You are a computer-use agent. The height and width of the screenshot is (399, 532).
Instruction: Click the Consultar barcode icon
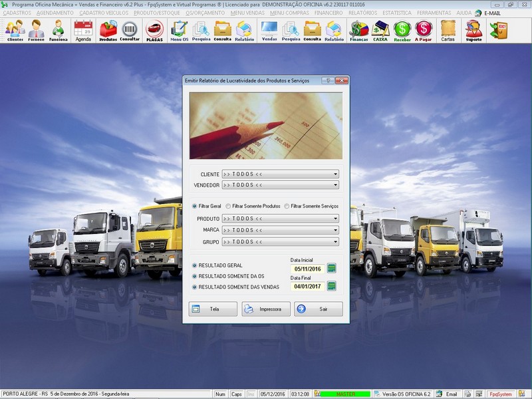point(130,31)
